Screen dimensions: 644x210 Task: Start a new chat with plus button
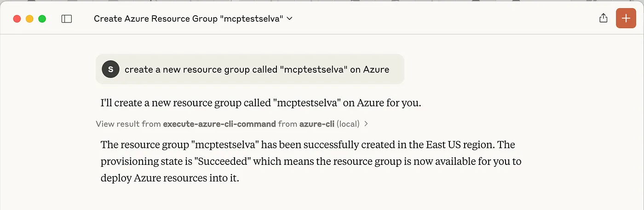(626, 18)
